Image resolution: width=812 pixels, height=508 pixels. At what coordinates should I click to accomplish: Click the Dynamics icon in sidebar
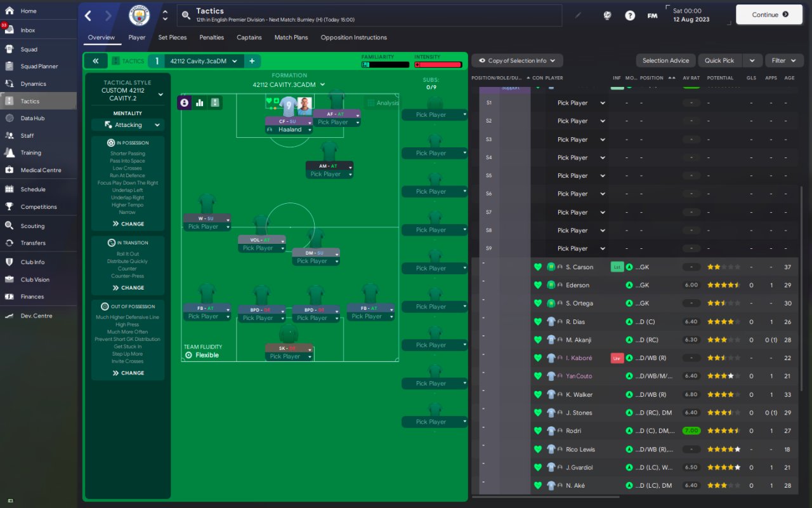point(10,83)
